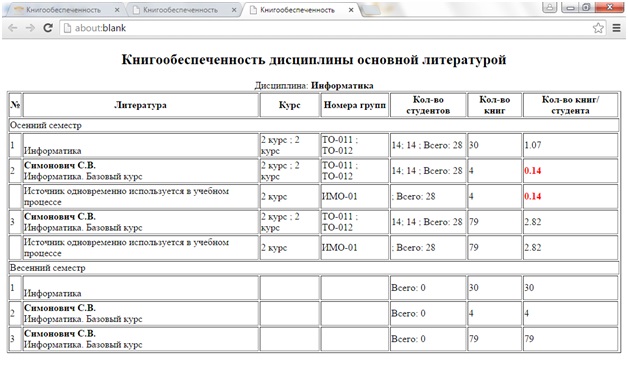The image size is (628, 366).
Task: Click the discipline name Информатика above the table
Action: 342,85
